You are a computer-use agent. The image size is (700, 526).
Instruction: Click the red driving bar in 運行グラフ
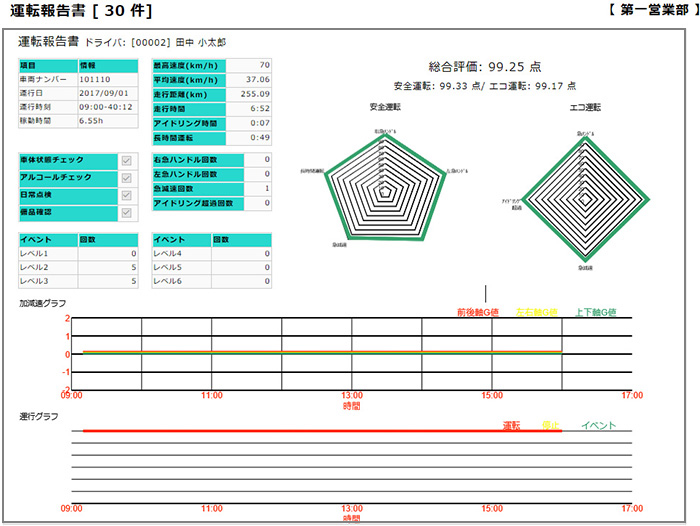coord(290,431)
